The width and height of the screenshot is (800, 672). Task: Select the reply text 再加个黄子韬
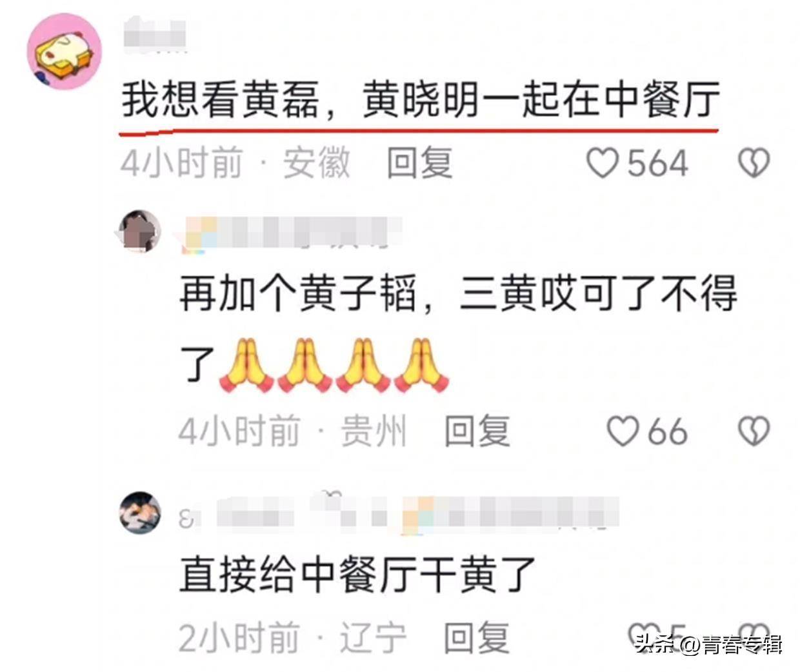(x=300, y=295)
